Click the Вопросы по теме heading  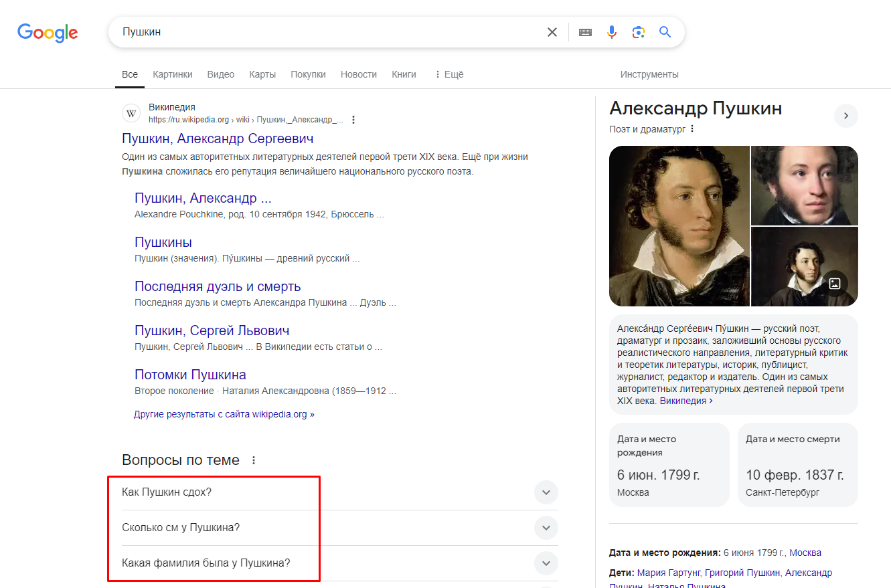tap(181, 460)
